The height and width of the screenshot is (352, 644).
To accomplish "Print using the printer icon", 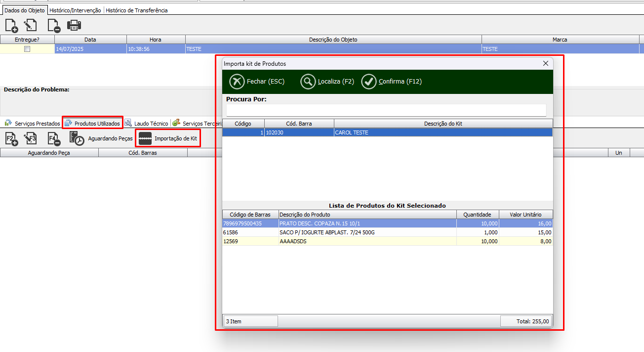I will coord(74,25).
